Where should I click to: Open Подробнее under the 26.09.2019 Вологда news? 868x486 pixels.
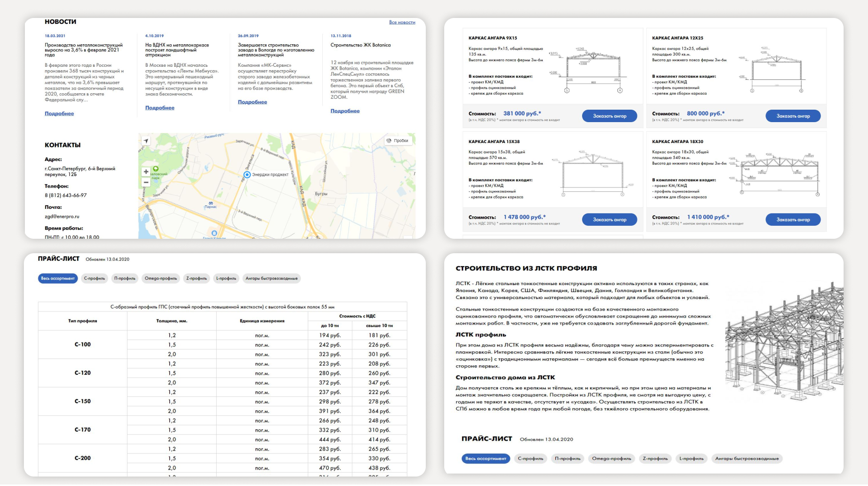click(x=252, y=102)
